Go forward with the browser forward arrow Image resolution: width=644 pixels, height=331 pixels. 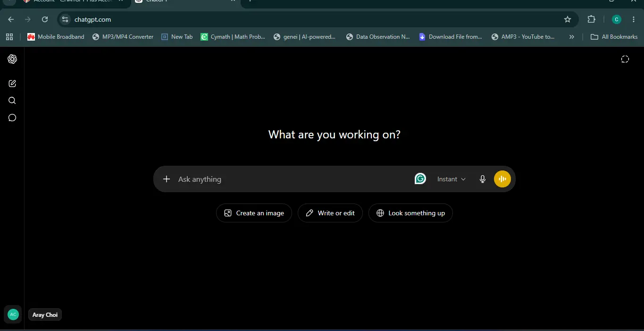click(x=28, y=19)
